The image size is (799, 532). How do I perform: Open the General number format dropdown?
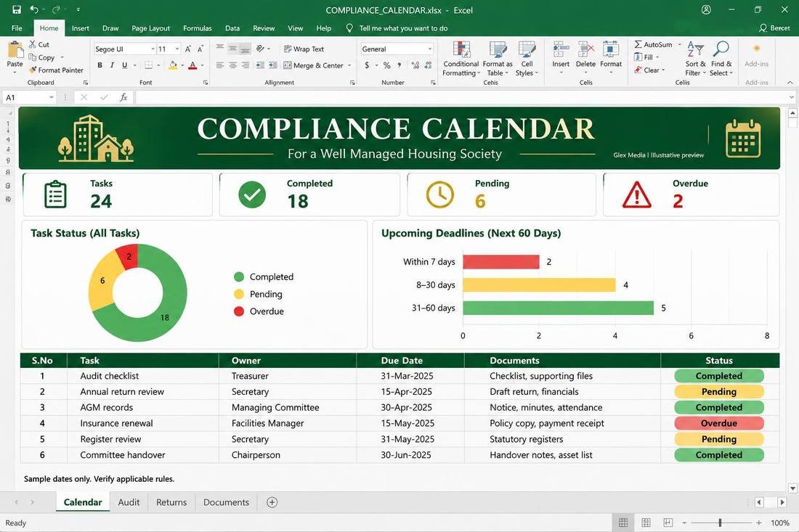(429, 49)
